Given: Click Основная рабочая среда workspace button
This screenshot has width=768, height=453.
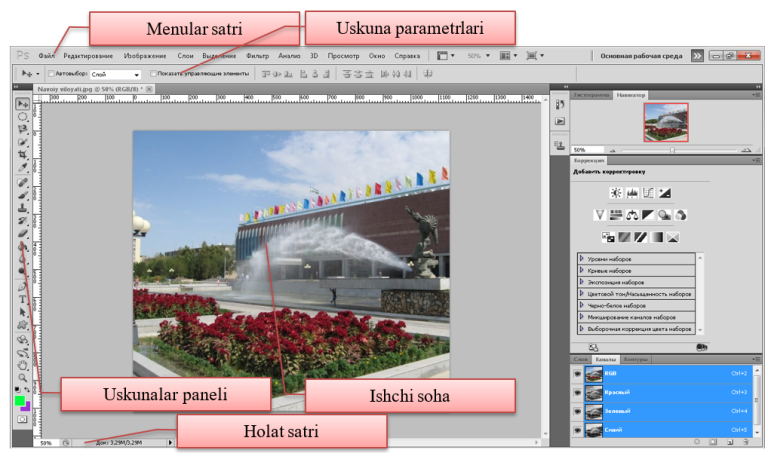Looking at the screenshot, I should (641, 56).
